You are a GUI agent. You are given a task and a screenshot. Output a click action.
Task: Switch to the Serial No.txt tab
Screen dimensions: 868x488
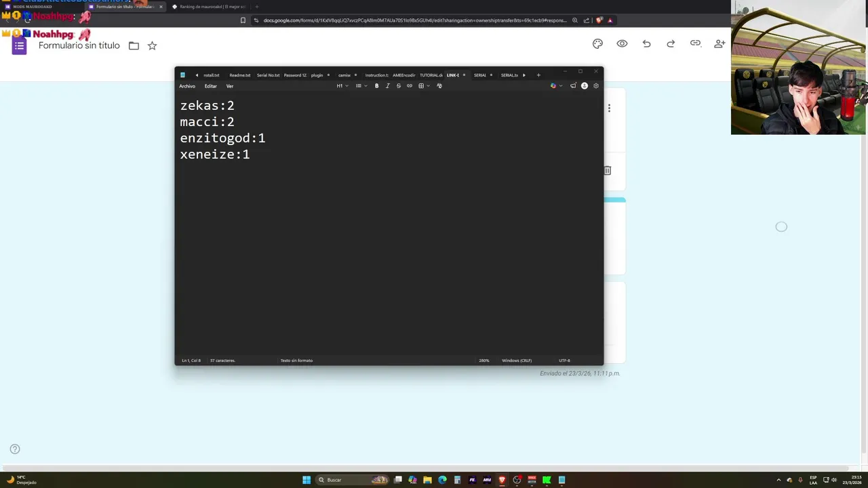[x=268, y=75]
